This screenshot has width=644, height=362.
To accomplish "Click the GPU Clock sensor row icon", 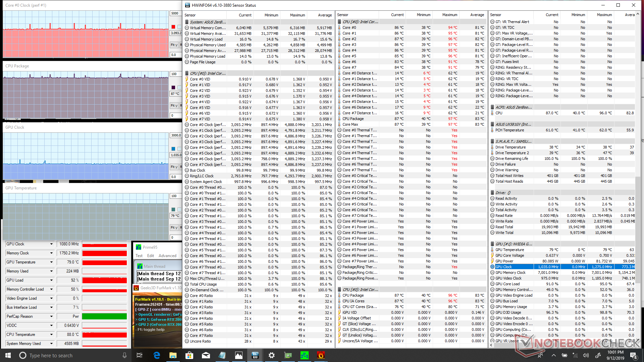I will click(492, 267).
